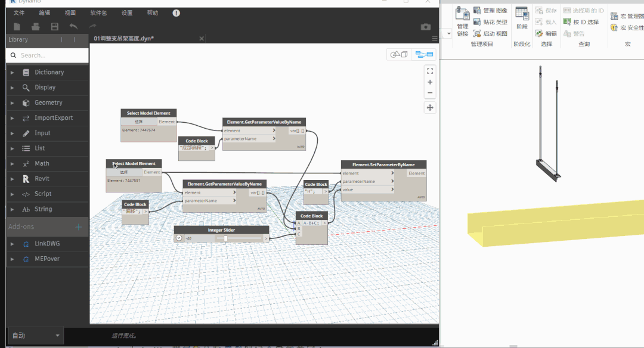This screenshot has height=348, width=644.
Task: Click the redo arrow in Dynamo toolbar
Action: 92,27
